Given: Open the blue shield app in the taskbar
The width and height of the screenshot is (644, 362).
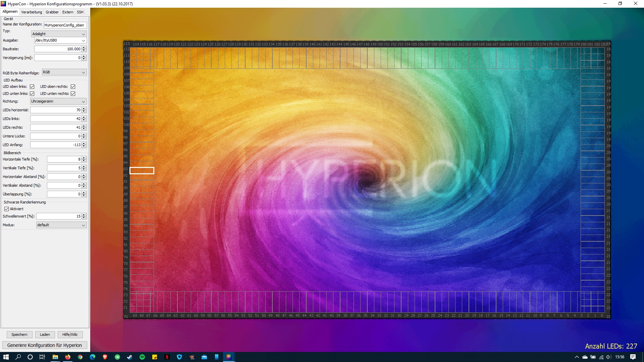Looking at the screenshot, I should pyautogui.click(x=179, y=357).
